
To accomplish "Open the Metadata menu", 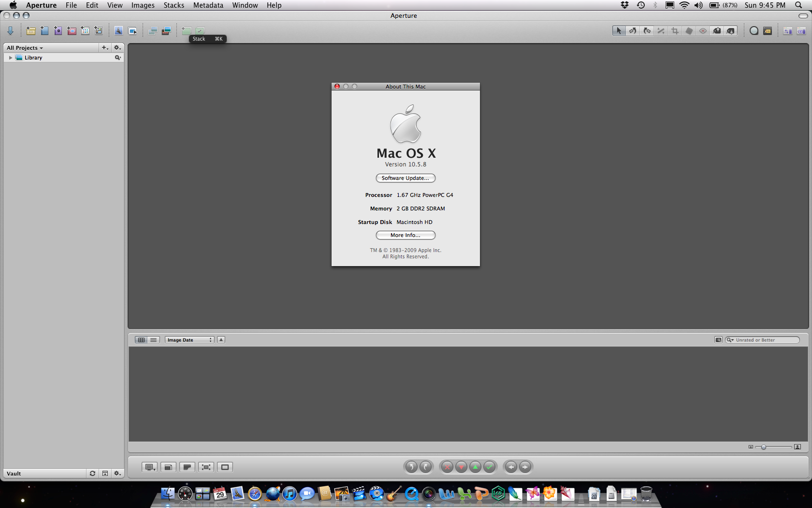I will (208, 5).
